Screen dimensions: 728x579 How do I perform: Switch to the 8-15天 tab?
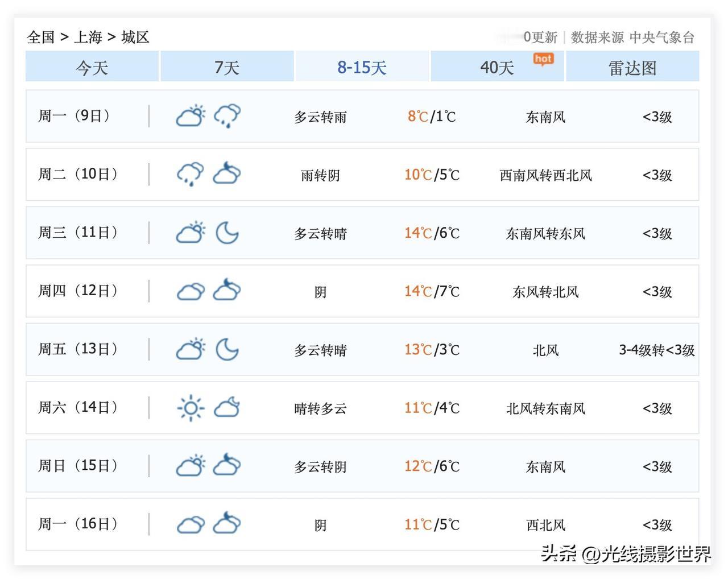362,67
